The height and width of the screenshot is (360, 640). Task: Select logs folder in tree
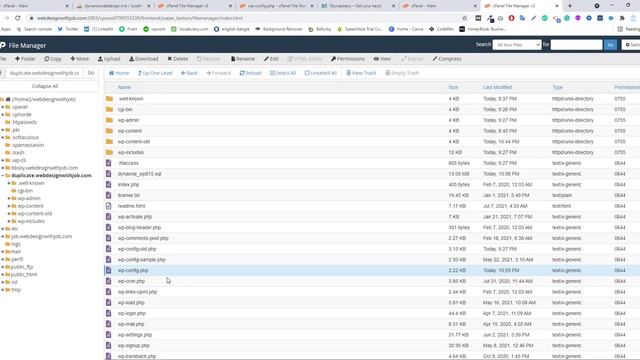click(x=16, y=244)
